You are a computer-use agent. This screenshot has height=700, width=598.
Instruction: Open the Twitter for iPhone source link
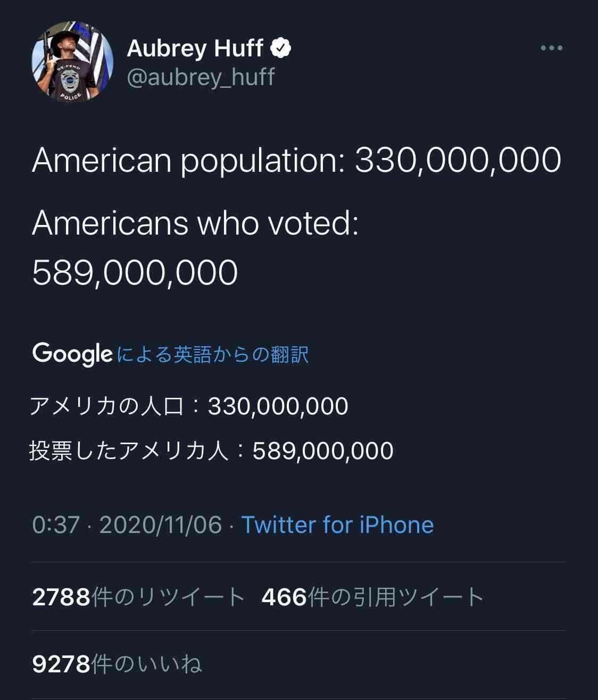pos(337,525)
